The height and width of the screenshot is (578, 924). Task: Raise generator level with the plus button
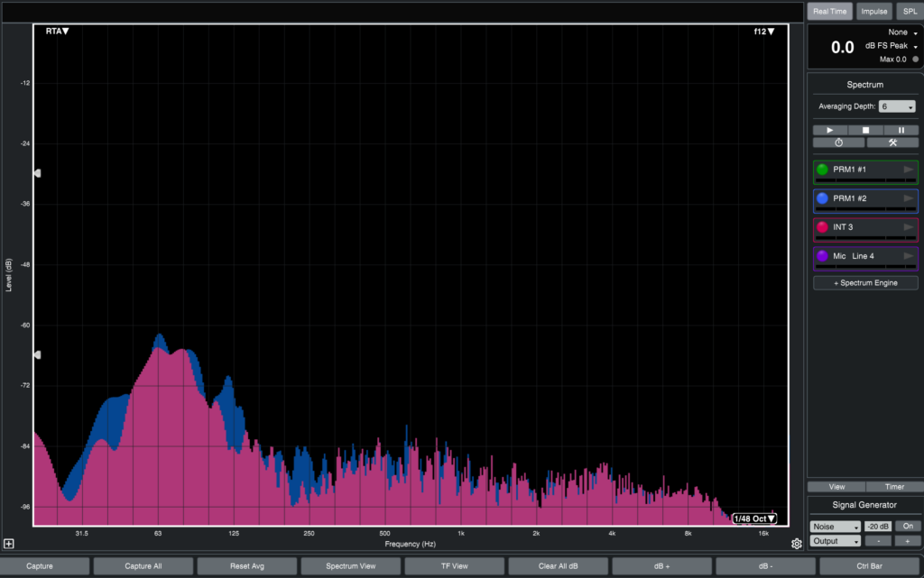point(908,541)
